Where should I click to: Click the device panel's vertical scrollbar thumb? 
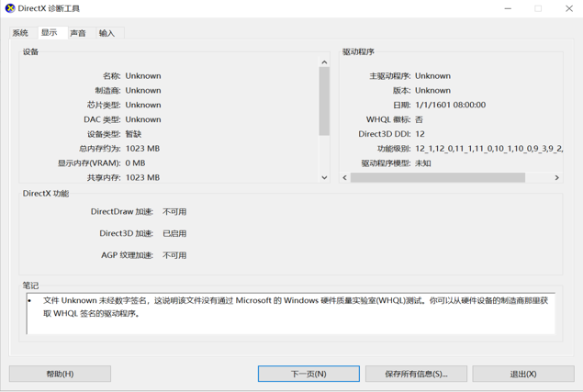pyautogui.click(x=324, y=101)
